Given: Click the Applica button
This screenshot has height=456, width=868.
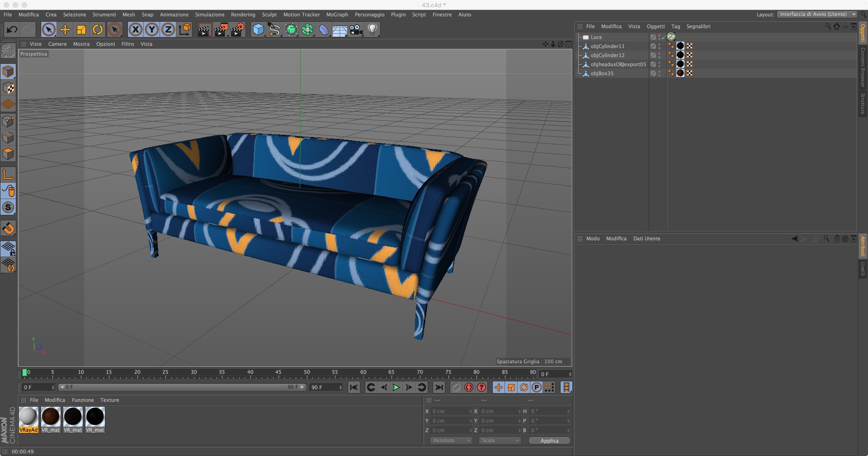Looking at the screenshot, I should coord(549,441).
